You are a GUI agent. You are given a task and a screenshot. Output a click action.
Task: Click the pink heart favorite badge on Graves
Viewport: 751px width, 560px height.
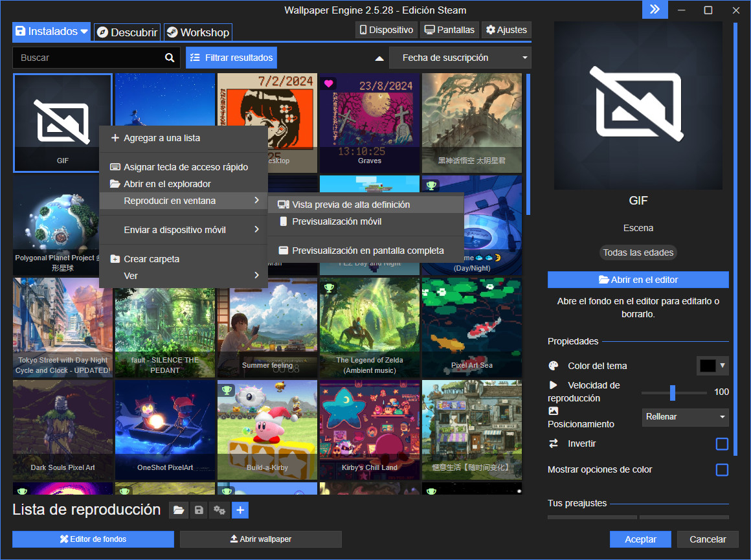click(x=329, y=84)
